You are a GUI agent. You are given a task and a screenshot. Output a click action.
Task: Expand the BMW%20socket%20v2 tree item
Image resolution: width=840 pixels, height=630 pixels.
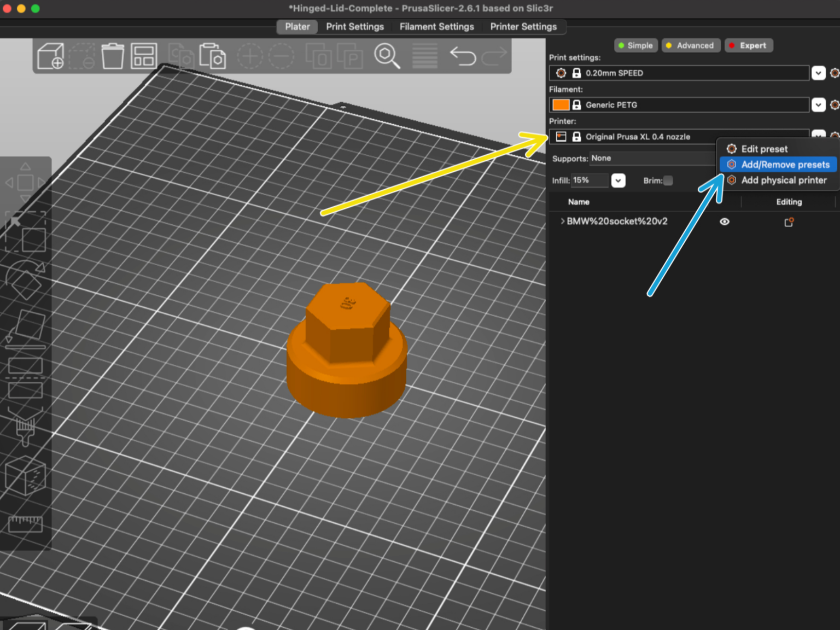tap(562, 221)
